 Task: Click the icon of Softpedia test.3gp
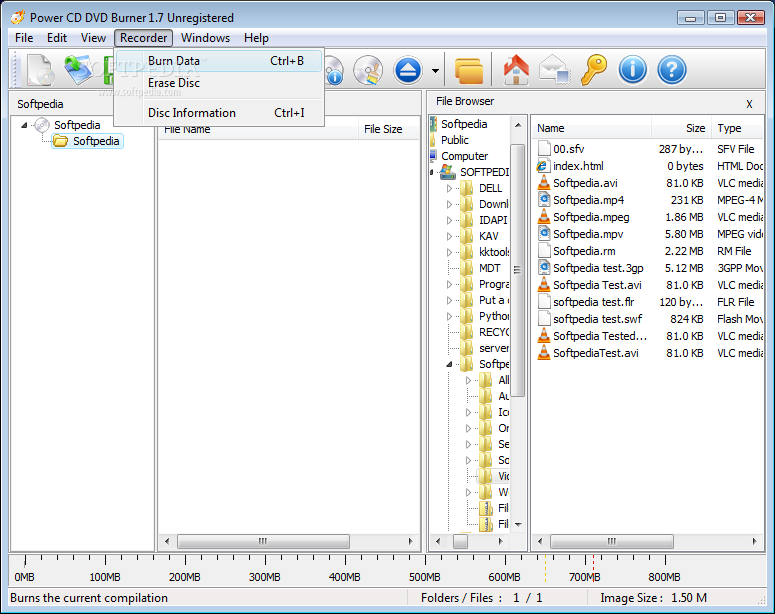coord(544,268)
